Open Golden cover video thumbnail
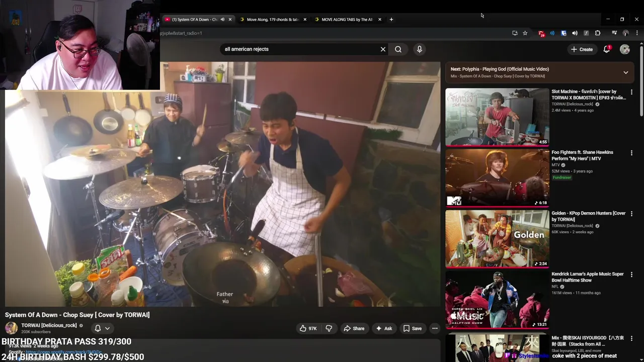Viewport: 644px width, 362px height. click(497, 239)
